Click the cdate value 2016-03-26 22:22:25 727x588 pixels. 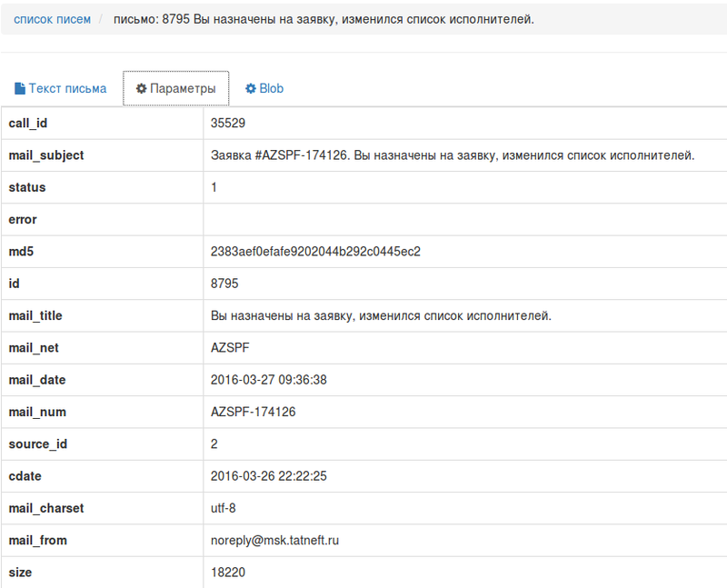coord(268,476)
